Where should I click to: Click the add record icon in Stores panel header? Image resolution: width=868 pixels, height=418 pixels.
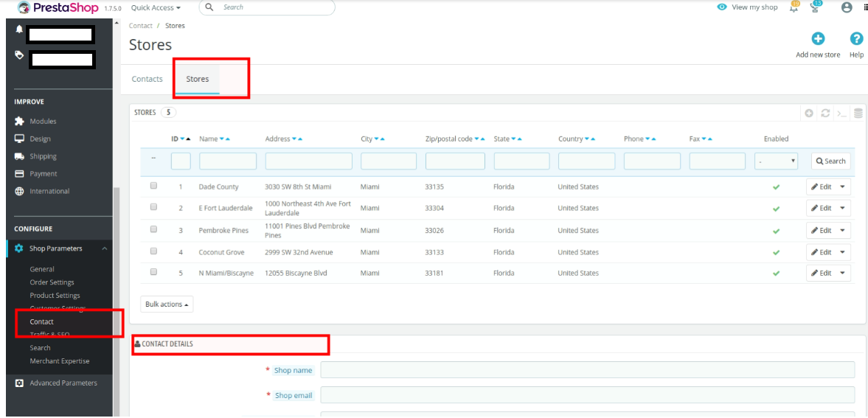(x=809, y=113)
